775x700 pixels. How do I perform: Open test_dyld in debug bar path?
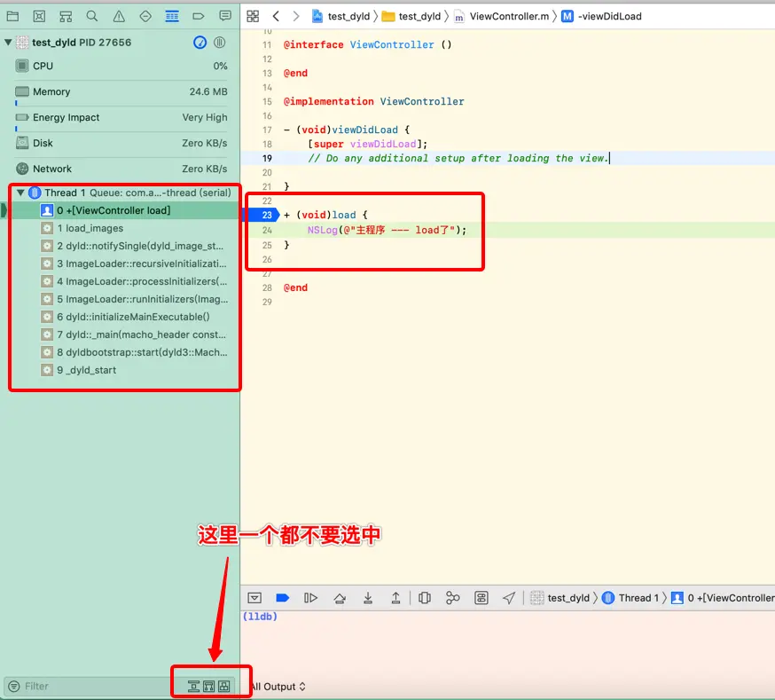click(x=560, y=598)
